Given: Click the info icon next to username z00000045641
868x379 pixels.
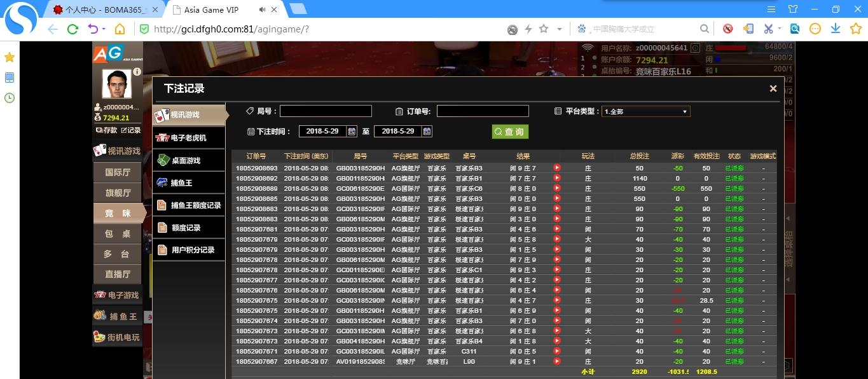Looking at the screenshot, I should point(696,48).
